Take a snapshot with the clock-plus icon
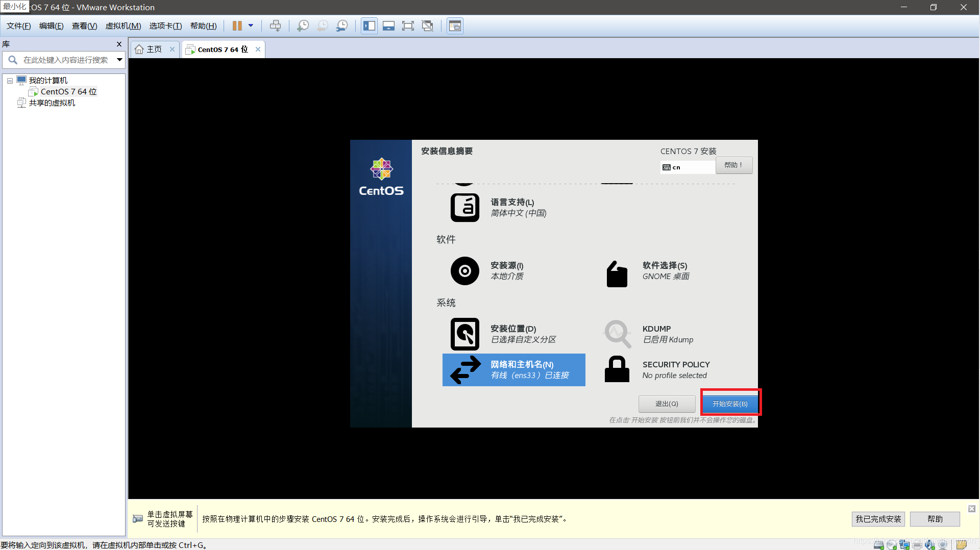This screenshot has height=550, width=980. (303, 26)
